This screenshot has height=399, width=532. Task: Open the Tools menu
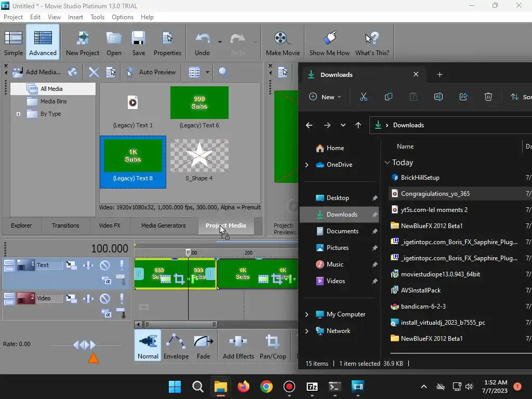click(x=97, y=17)
